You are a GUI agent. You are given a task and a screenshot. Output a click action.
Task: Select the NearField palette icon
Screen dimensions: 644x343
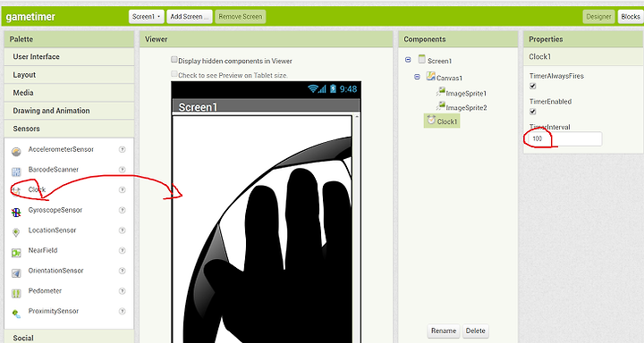16,253
